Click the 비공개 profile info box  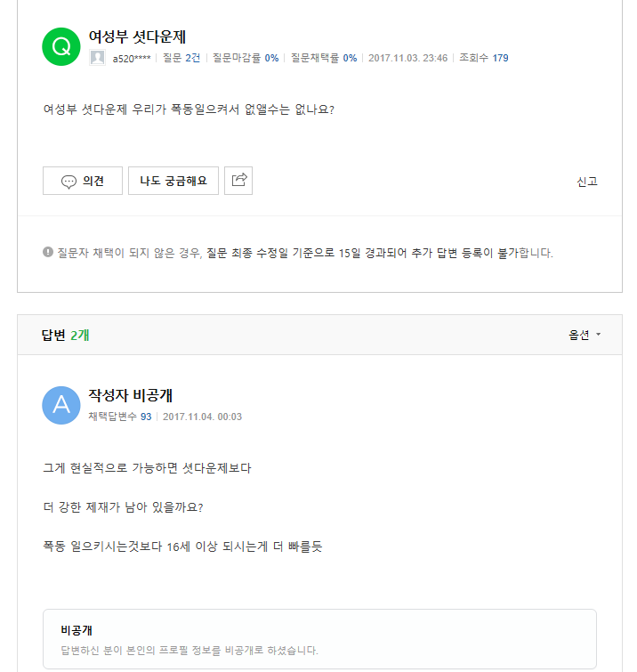pos(319,639)
